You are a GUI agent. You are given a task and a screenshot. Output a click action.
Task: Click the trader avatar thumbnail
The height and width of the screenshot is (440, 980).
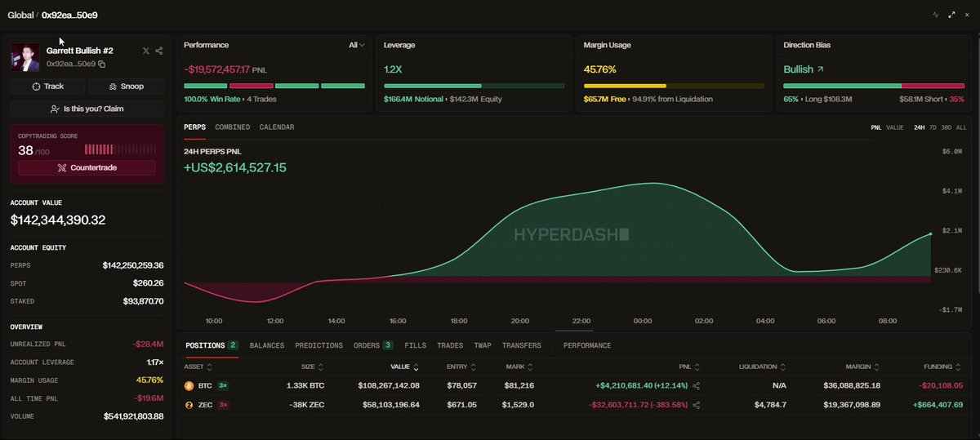pyautogui.click(x=26, y=57)
